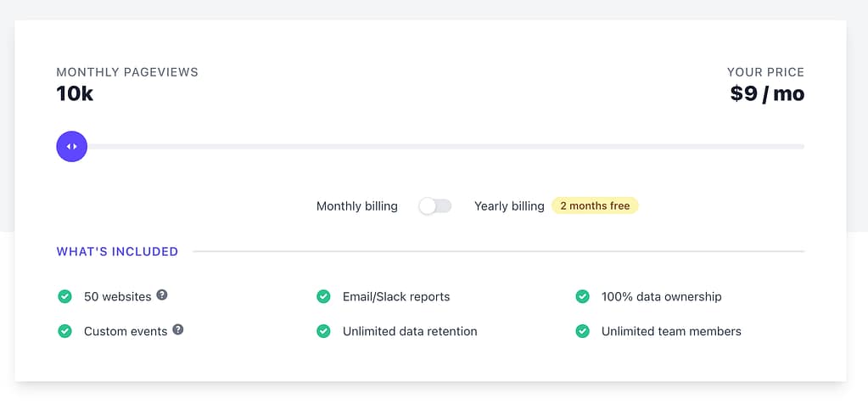The image size is (868, 410).
Task: Click the help icon next to 50 websites
Action: click(x=162, y=295)
